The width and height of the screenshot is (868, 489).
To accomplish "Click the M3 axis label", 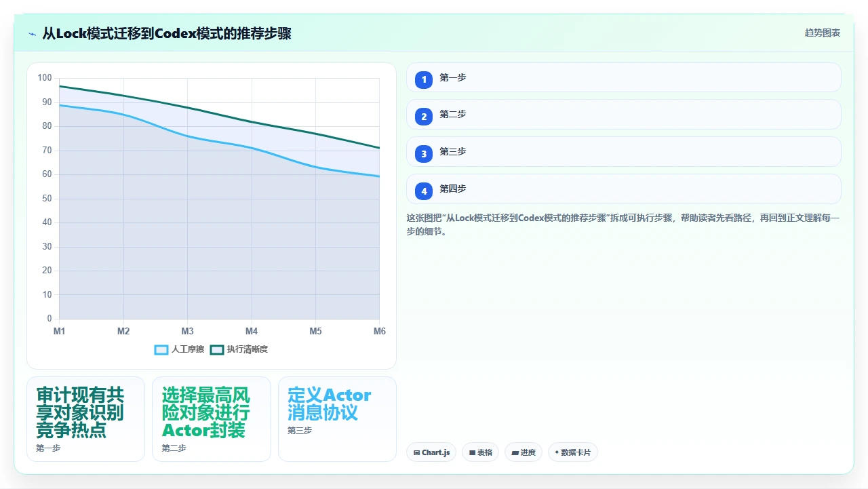I will tap(187, 331).
